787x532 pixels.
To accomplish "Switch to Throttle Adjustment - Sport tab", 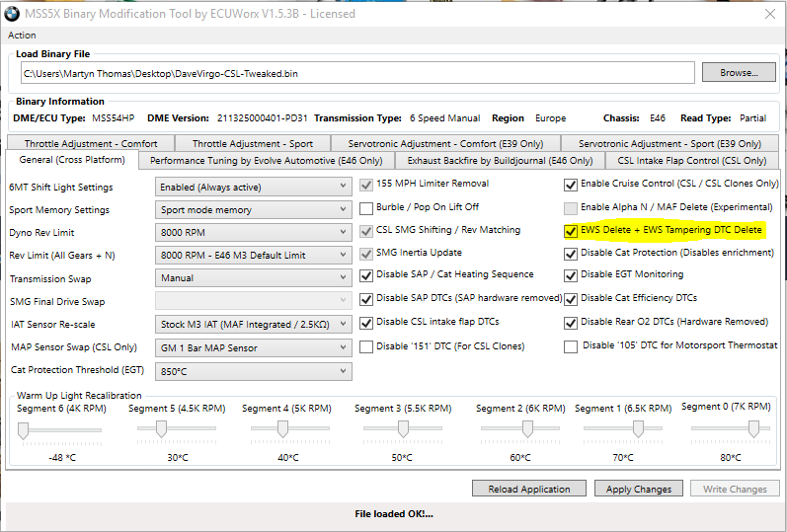I will click(x=253, y=143).
